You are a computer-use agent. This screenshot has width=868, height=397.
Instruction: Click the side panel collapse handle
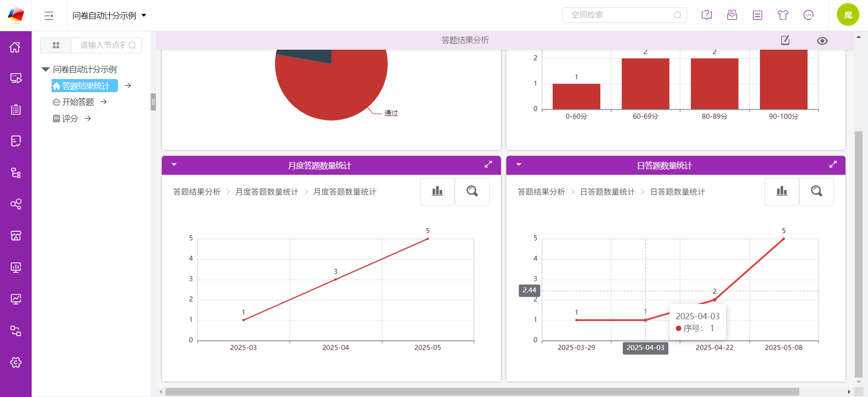(153, 102)
